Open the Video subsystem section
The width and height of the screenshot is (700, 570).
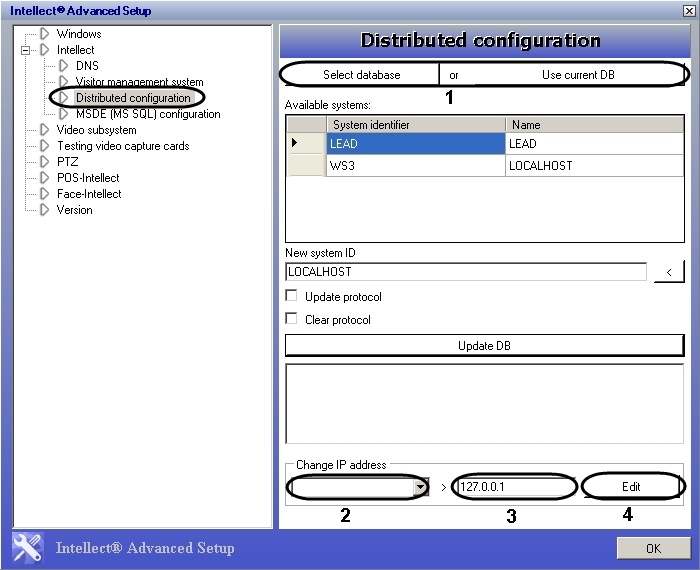(x=96, y=130)
